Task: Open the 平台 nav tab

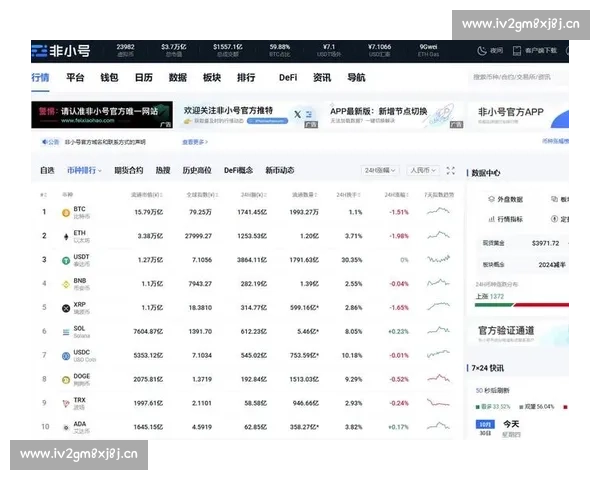Action: coord(75,78)
